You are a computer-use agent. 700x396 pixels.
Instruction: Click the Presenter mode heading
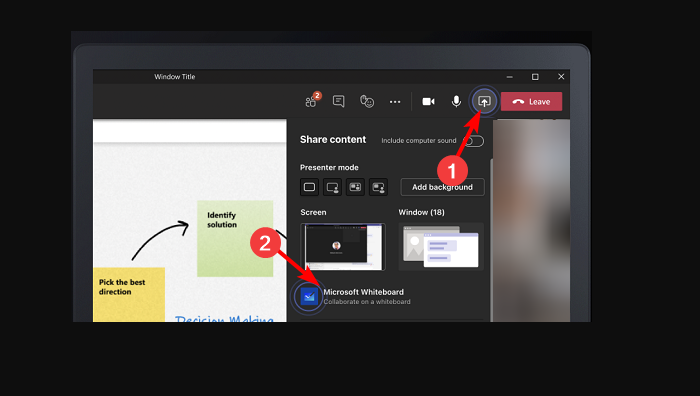click(x=329, y=167)
